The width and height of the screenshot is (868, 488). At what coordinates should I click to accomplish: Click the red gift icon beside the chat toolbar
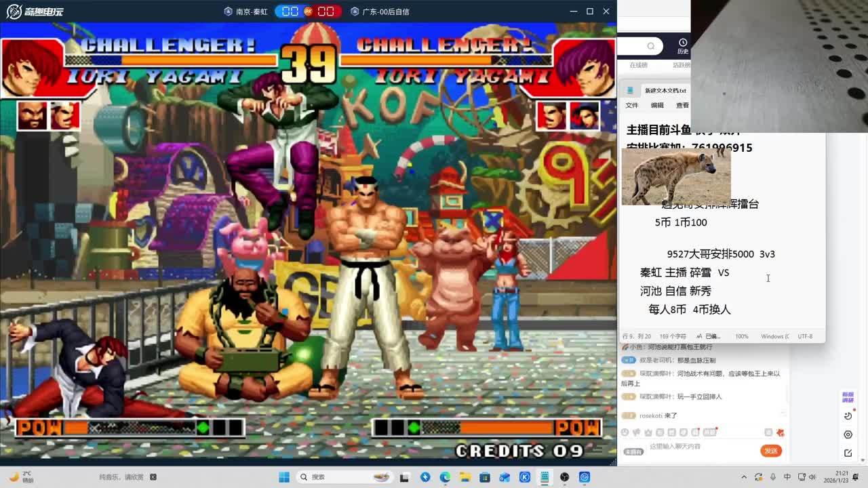781,432
